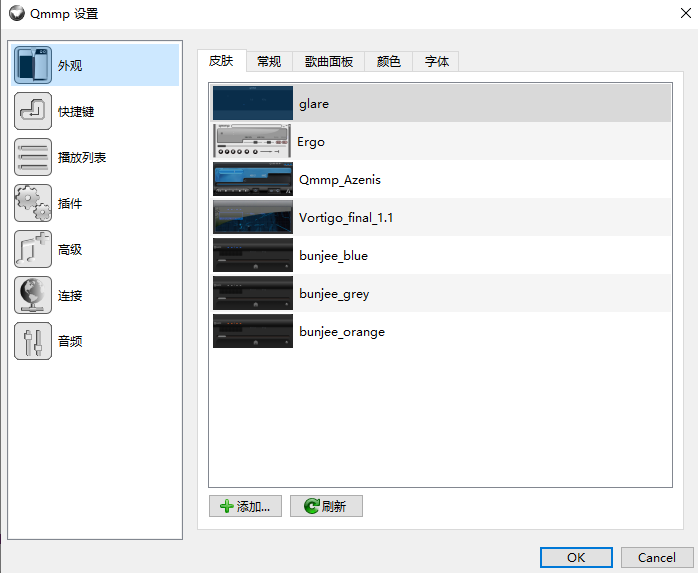Click the 'Ergo' skin name
698x573 pixels.
point(311,142)
